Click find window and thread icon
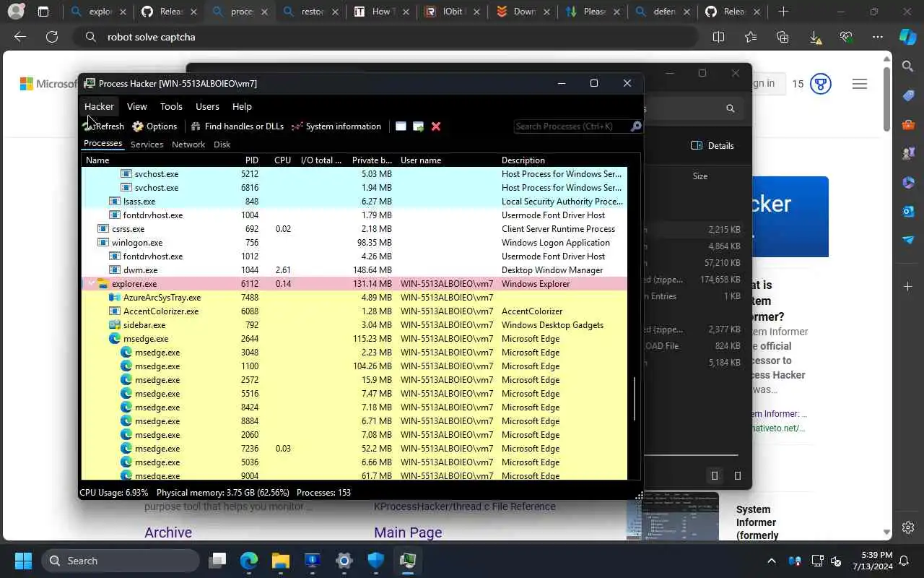This screenshot has width=924, height=578. [418, 126]
